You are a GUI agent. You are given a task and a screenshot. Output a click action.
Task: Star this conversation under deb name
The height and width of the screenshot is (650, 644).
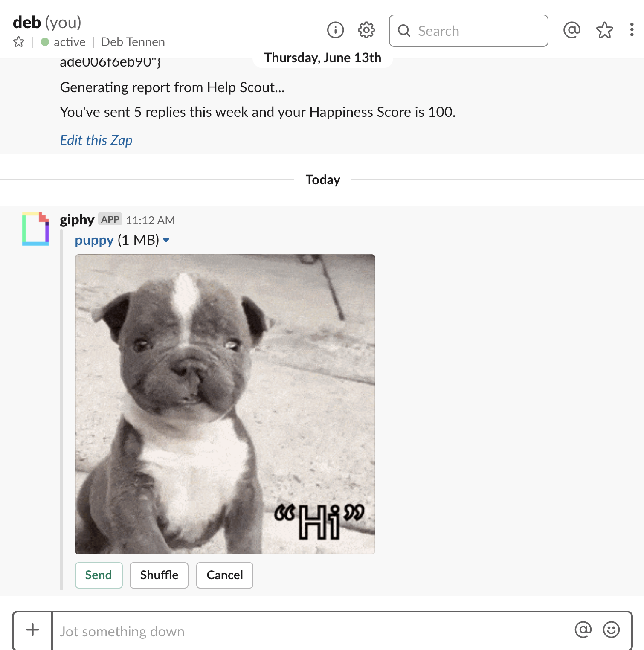pyautogui.click(x=19, y=42)
